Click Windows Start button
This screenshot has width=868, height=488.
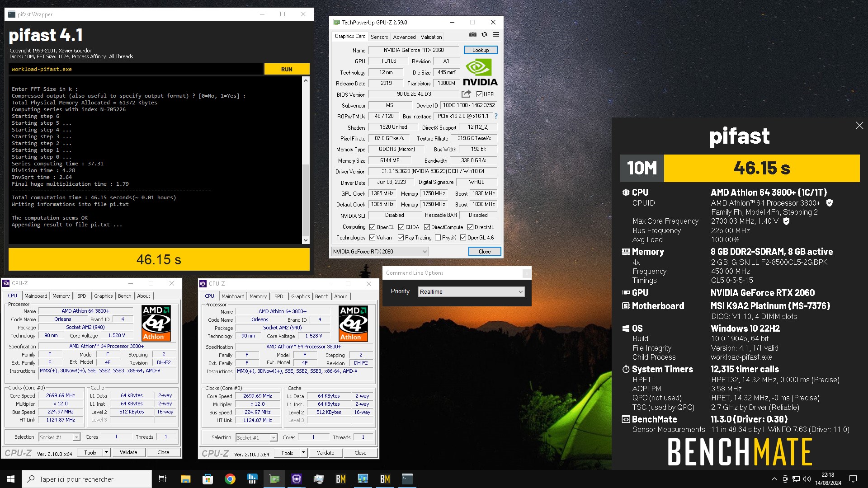point(11,479)
